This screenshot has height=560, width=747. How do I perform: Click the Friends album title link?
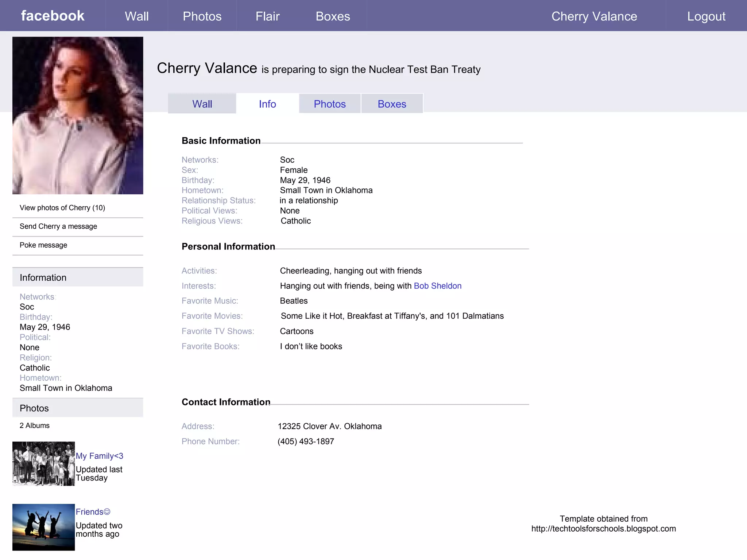click(93, 512)
